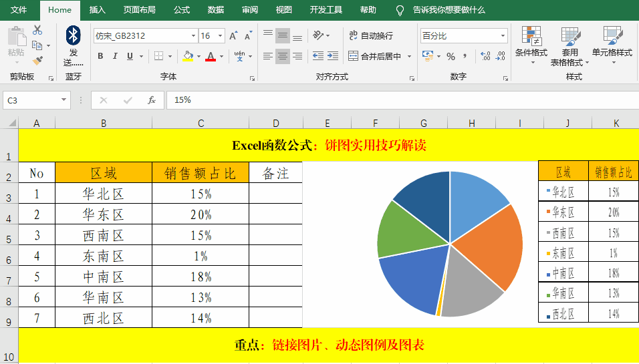The image size is (639, 364).
Task: Switch to the 页面布局 tab
Action: (140, 10)
